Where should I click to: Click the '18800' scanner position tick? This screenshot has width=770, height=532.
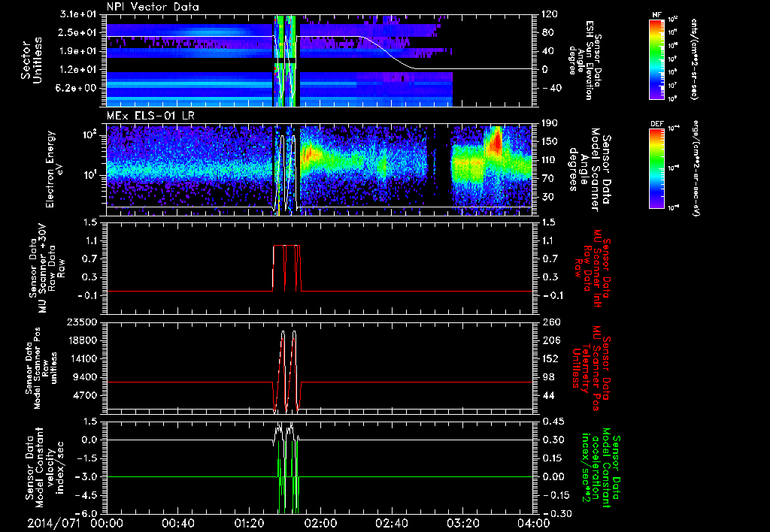click(x=83, y=340)
